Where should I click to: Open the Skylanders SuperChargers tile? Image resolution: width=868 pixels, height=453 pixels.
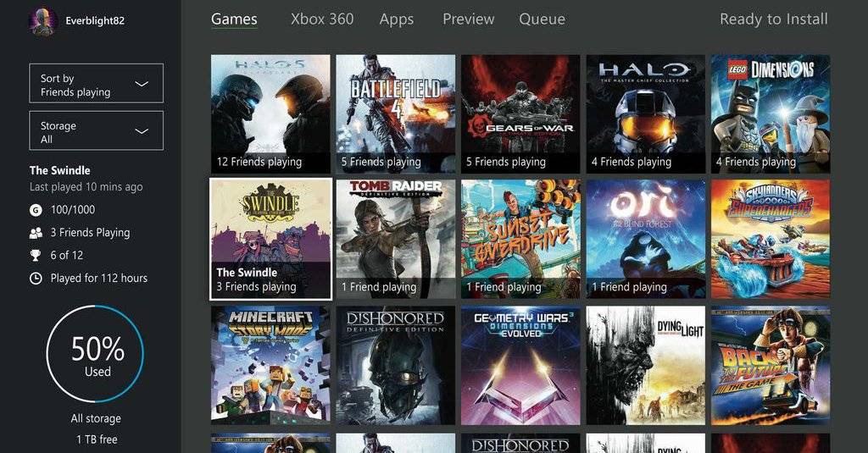(x=771, y=240)
